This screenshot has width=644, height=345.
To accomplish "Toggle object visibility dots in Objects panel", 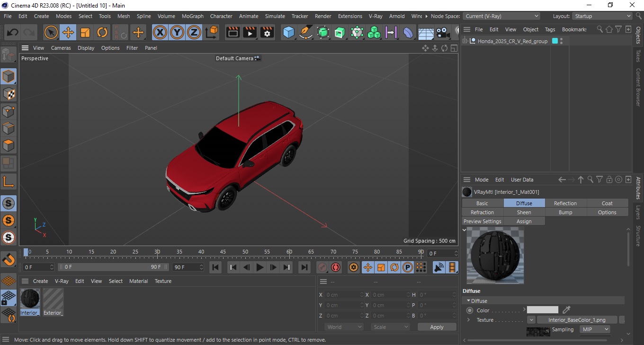I will pos(562,41).
